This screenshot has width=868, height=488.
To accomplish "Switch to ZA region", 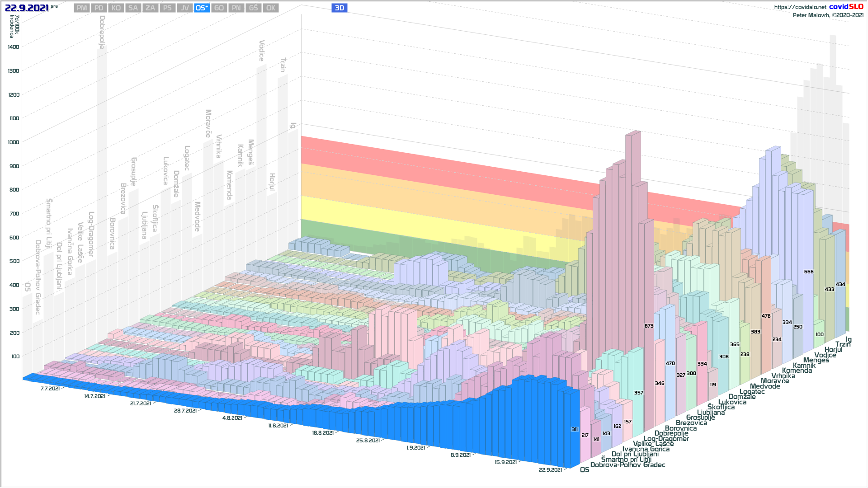I will (x=150, y=8).
